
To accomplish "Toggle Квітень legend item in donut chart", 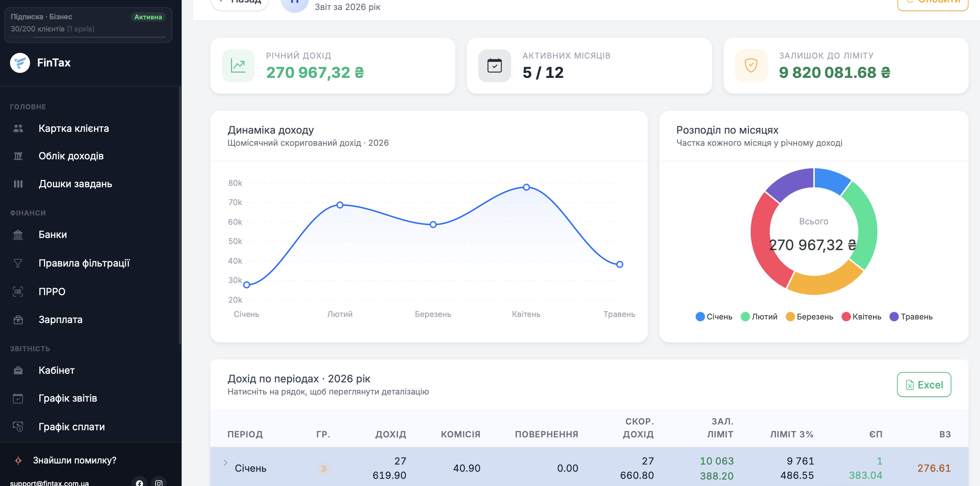I will click(x=861, y=317).
